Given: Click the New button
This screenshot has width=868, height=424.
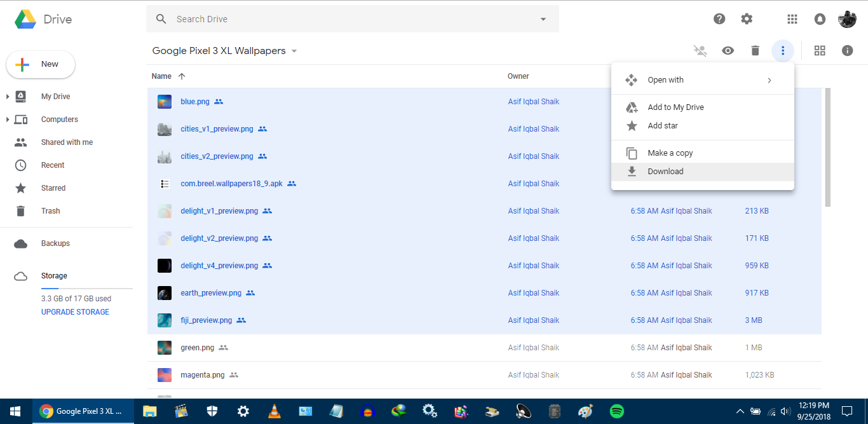Looking at the screenshot, I should point(41,64).
